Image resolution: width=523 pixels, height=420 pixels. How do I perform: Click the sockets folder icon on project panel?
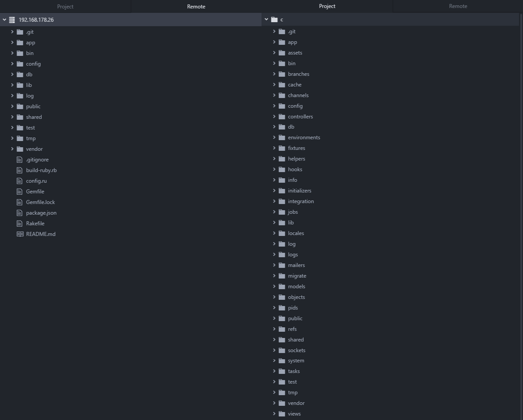(x=282, y=350)
